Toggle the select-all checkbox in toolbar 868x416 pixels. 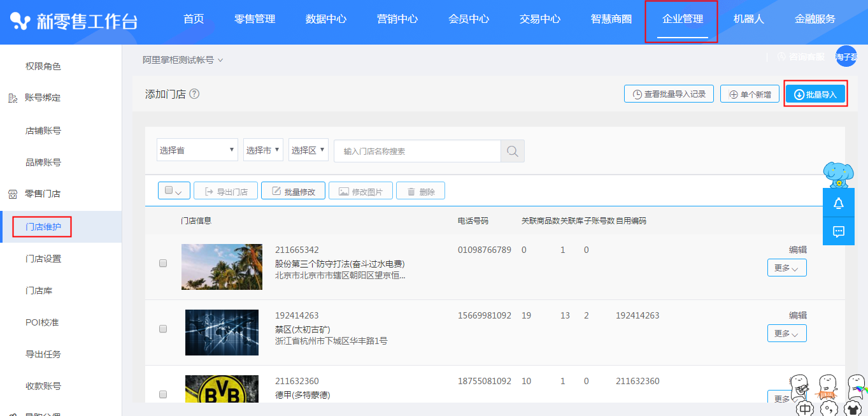(169, 190)
